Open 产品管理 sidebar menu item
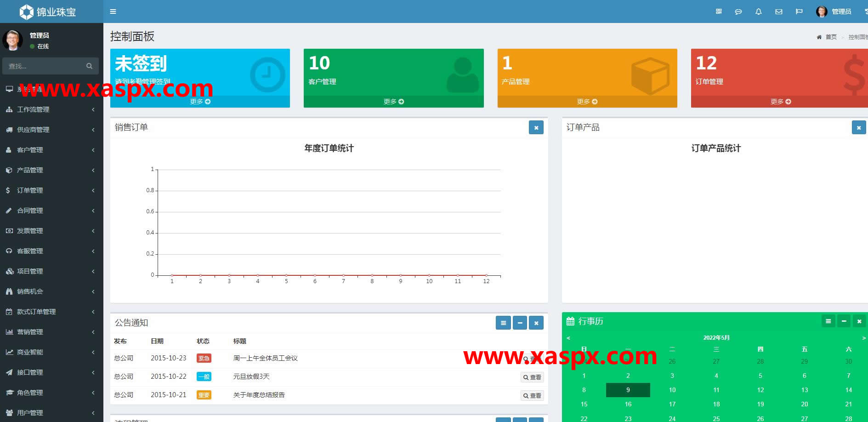Image resolution: width=868 pixels, height=422 pixels. pos(51,170)
